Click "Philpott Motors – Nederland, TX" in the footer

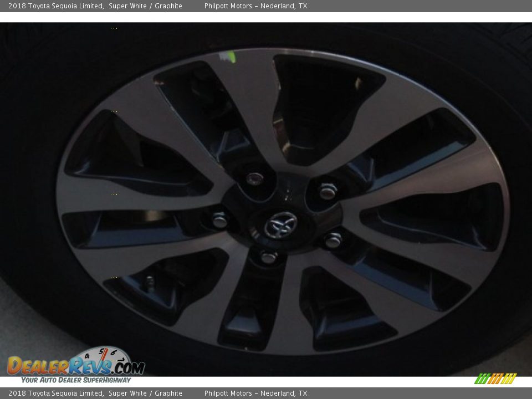pos(255,393)
